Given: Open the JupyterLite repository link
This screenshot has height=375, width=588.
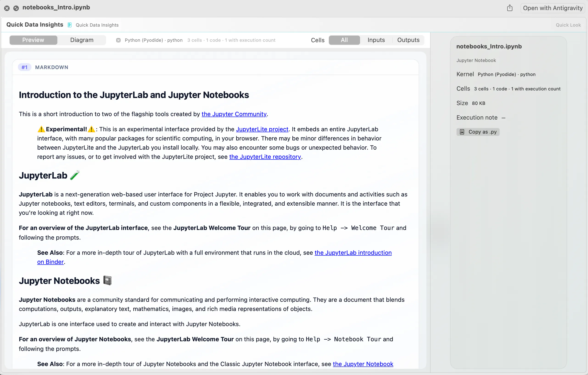Looking at the screenshot, I should tap(265, 157).
